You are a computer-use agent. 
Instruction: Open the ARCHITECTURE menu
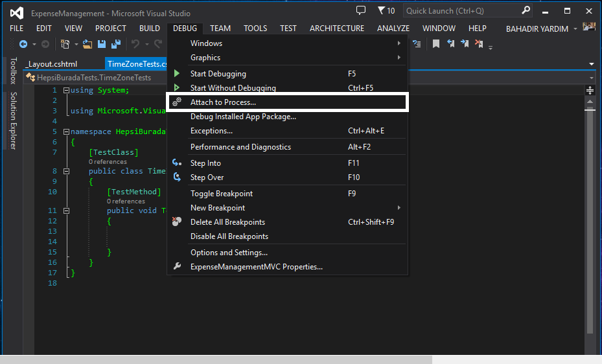[337, 28]
